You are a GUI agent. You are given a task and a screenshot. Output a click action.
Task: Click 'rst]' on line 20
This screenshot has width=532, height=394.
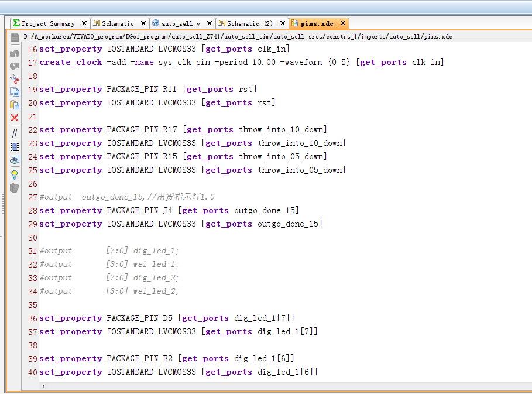[266, 102]
